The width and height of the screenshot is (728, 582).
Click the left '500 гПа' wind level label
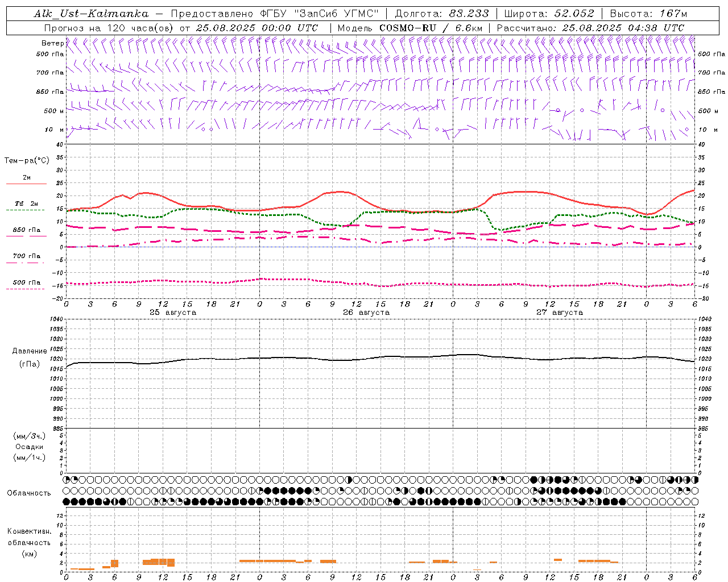(x=50, y=54)
